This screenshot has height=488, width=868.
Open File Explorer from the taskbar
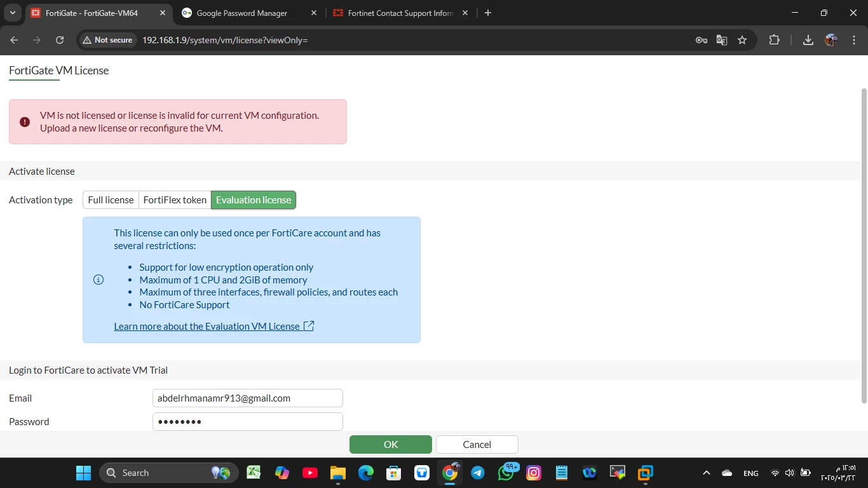point(337,473)
